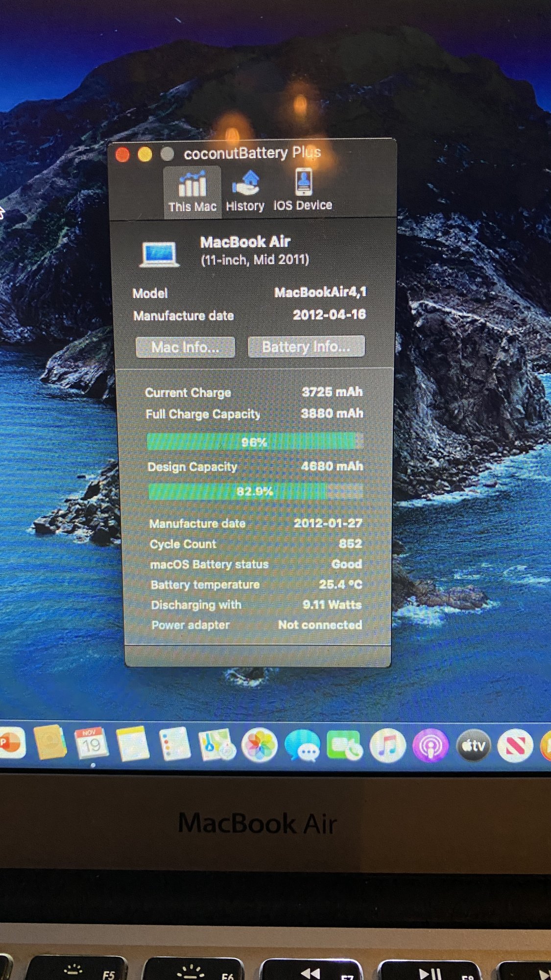Open Podcasts from the Dock

point(431,745)
